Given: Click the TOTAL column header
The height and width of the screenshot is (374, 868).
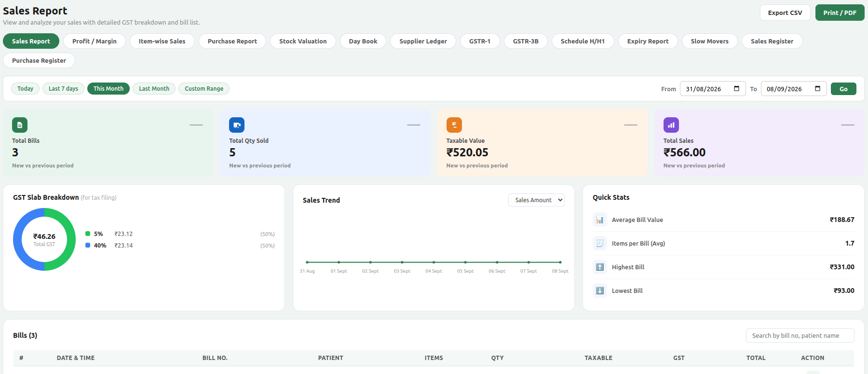Looking at the screenshot, I should pyautogui.click(x=756, y=358).
